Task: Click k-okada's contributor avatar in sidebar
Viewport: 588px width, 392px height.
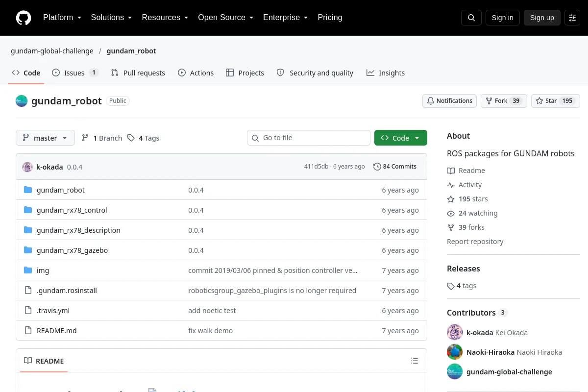Action: tap(455, 333)
